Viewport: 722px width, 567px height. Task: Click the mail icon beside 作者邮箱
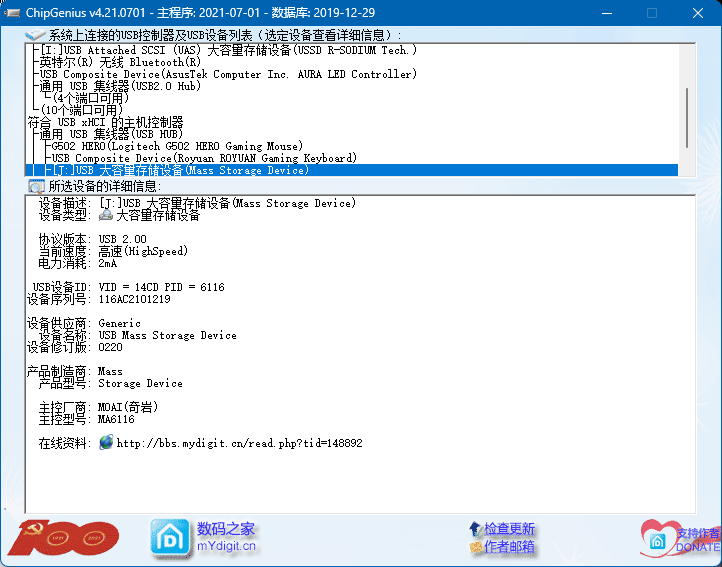pyautogui.click(x=475, y=547)
